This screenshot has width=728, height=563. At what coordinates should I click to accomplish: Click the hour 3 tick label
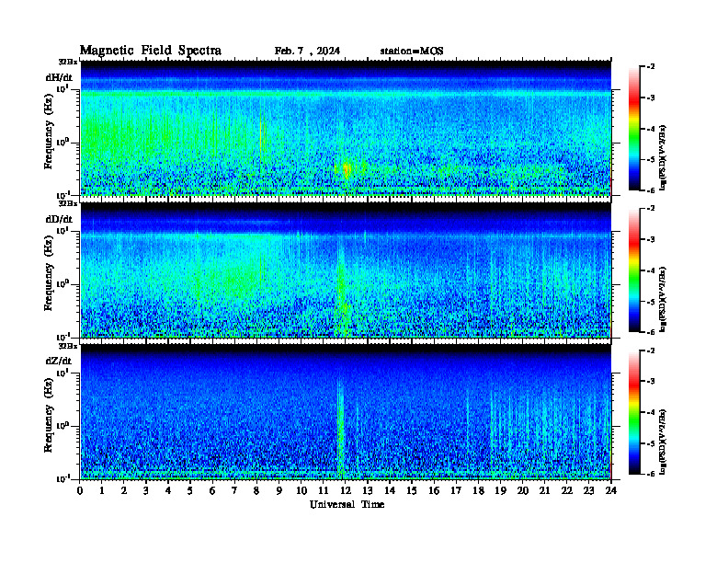[146, 491]
